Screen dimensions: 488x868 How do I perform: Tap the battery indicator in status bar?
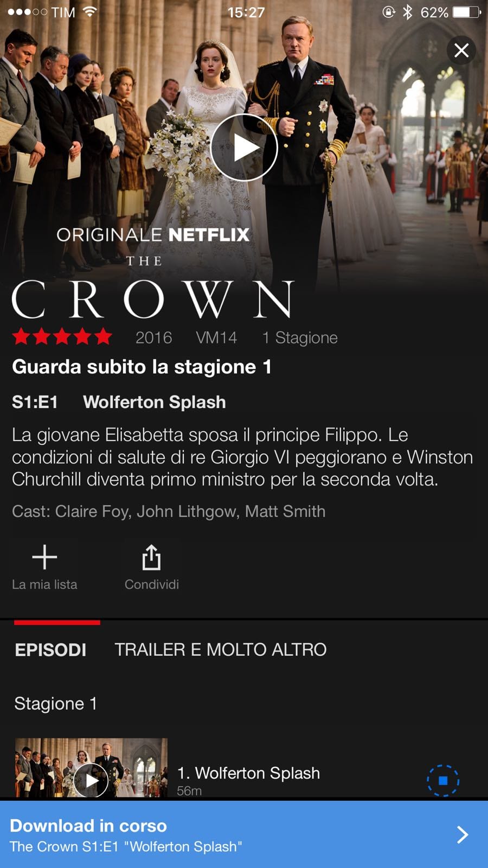point(467,12)
